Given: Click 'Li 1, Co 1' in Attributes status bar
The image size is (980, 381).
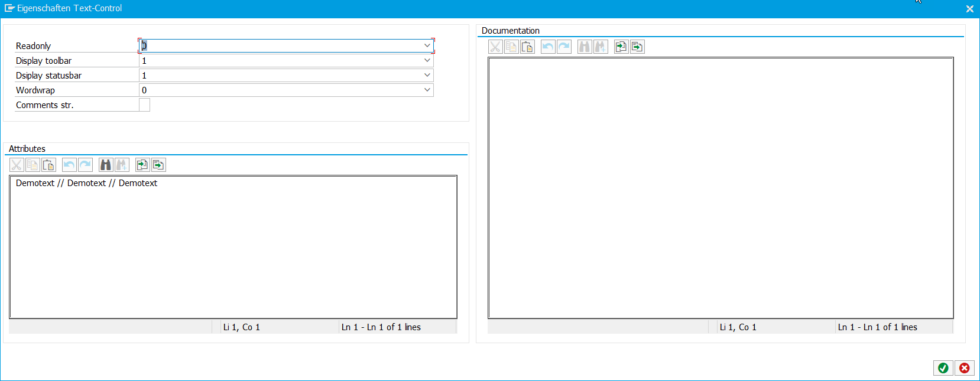Looking at the screenshot, I should click(241, 327).
